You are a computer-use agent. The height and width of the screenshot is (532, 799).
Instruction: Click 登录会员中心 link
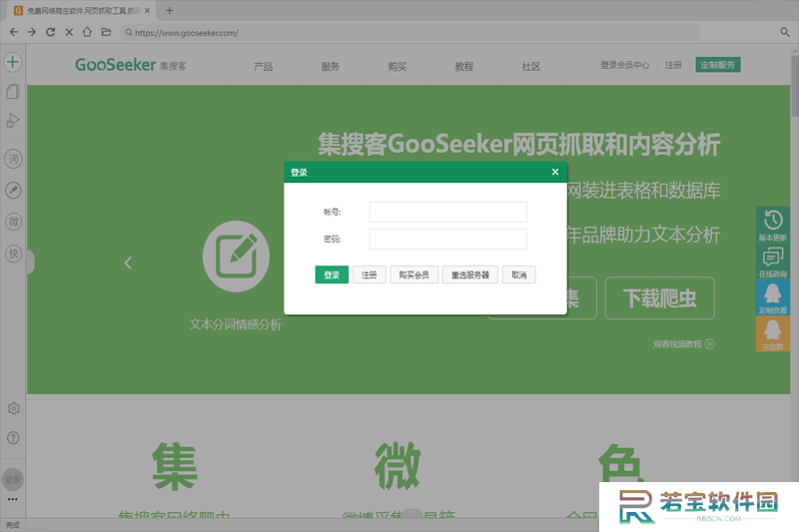coord(625,65)
